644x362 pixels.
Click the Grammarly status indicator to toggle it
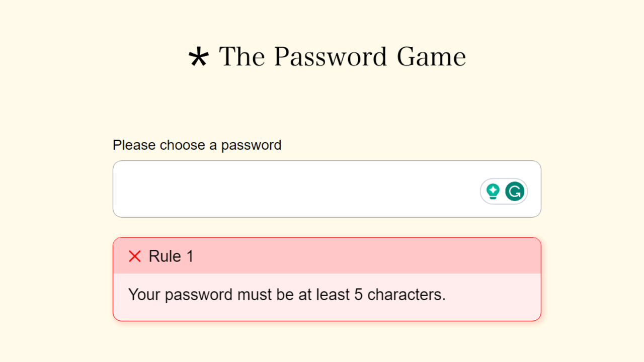coord(503,191)
